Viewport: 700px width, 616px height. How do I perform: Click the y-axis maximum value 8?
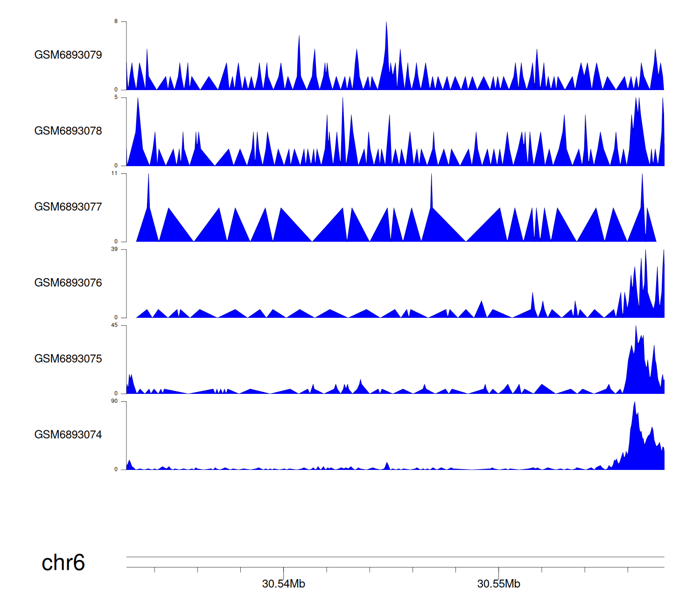pos(116,21)
